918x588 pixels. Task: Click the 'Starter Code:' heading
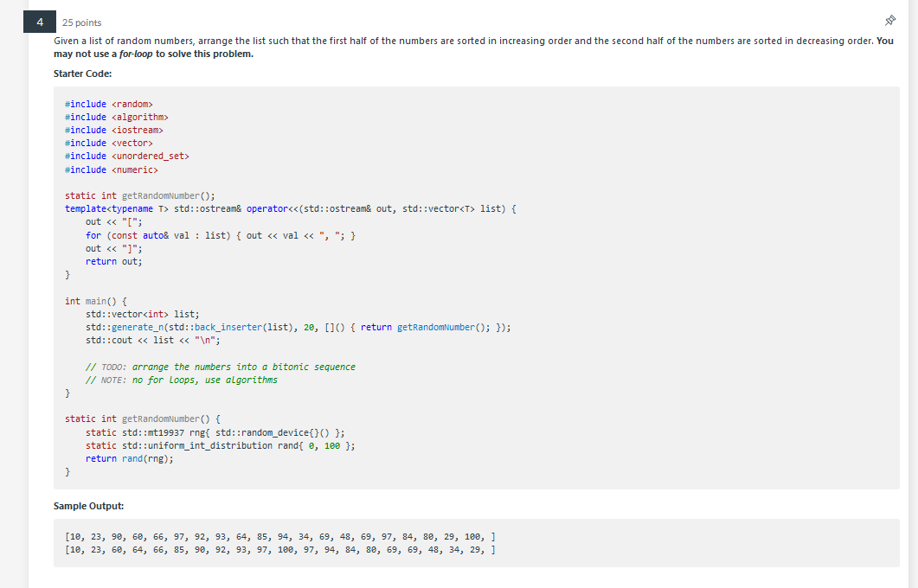82,73
